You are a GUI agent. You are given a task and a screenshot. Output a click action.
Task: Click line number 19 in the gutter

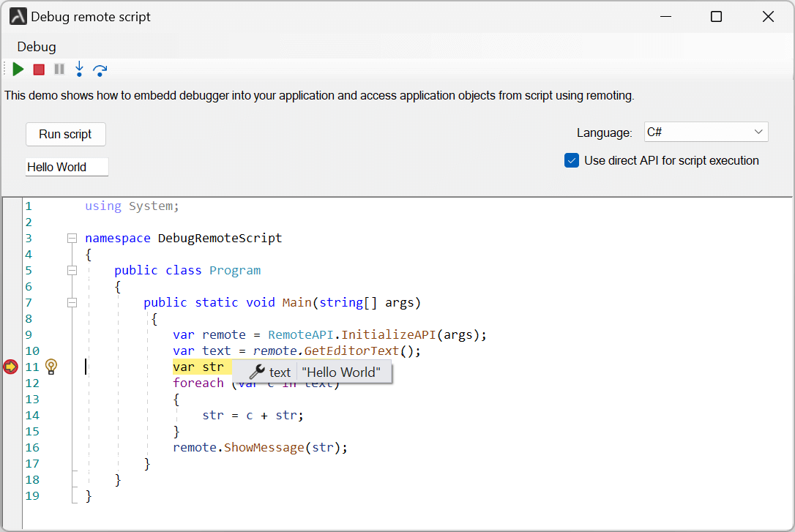[x=32, y=495]
